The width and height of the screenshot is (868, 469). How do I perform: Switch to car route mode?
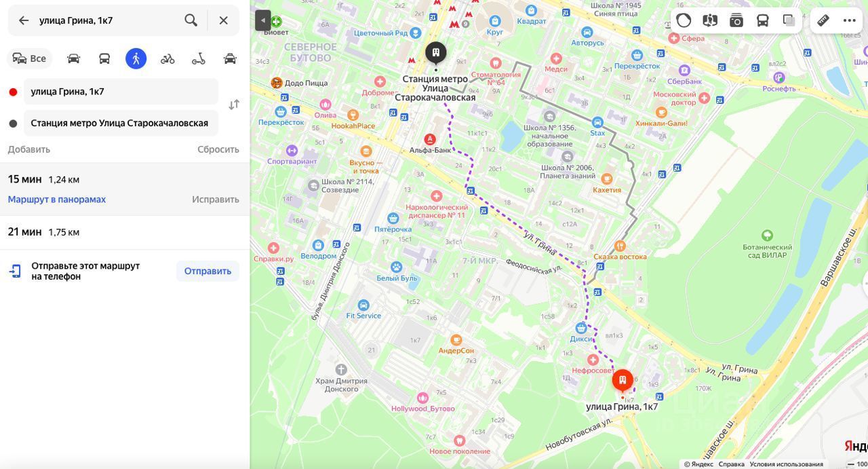click(x=73, y=58)
